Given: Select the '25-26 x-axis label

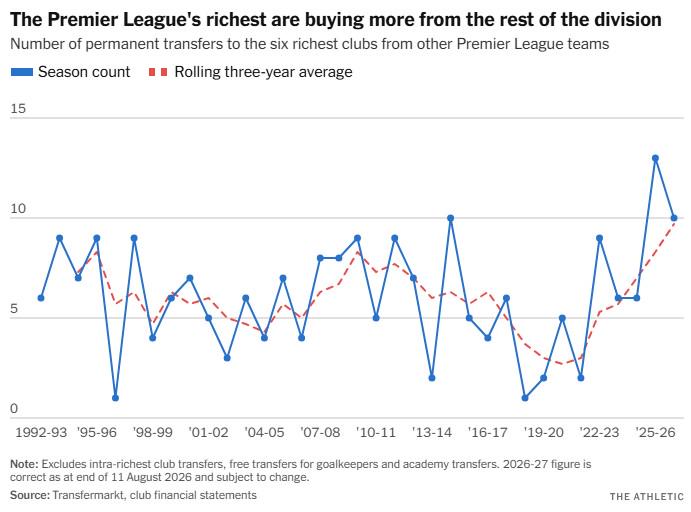Looking at the screenshot, I should click(x=655, y=432).
